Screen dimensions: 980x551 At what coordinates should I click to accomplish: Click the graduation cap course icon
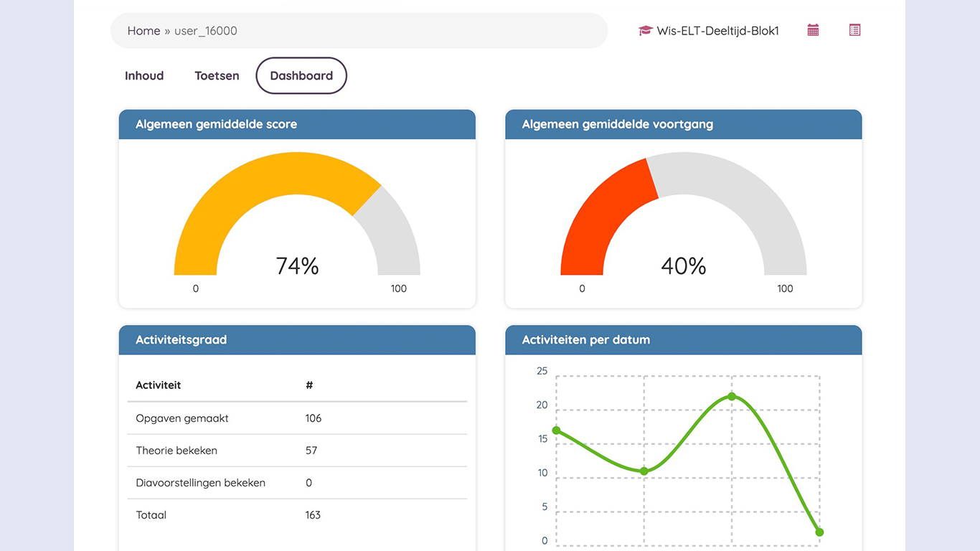point(645,31)
